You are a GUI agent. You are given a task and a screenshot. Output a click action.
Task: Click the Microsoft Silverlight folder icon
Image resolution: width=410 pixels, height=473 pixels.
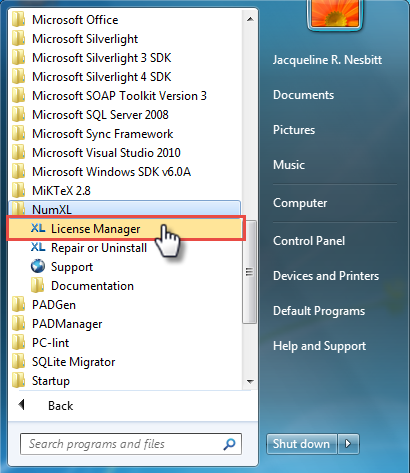(x=19, y=39)
